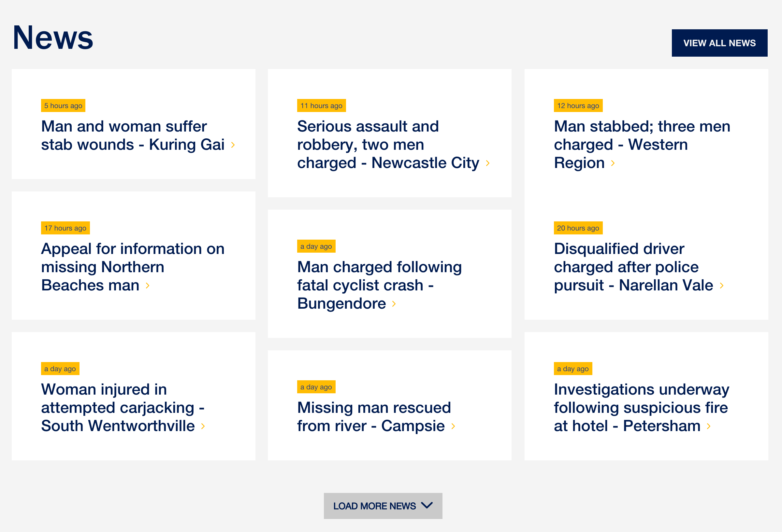782x532 pixels.
Task: Open the Woman injured in attempted carjacking article
Action: 123,408
